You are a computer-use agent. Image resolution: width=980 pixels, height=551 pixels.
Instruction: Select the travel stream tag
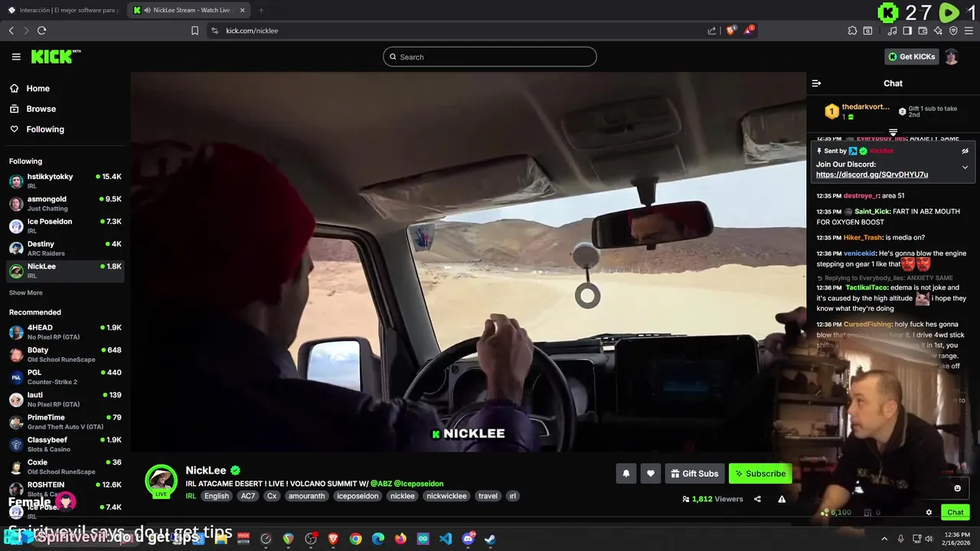(488, 496)
